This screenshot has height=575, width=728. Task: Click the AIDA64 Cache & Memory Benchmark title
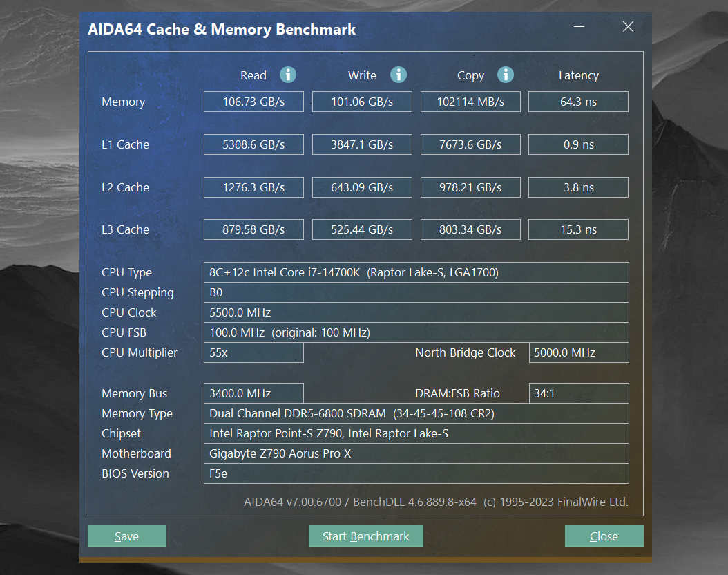222,29
